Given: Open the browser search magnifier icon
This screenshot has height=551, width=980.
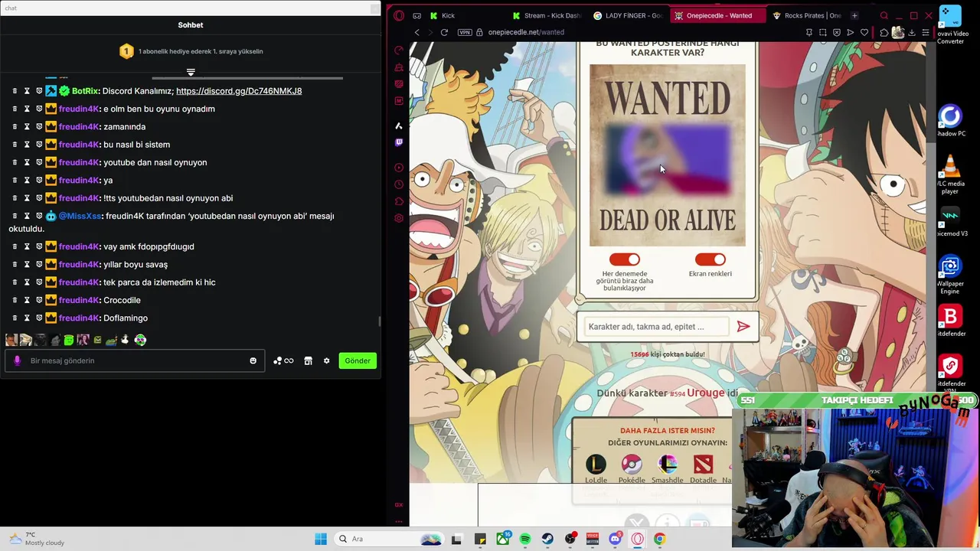Looking at the screenshot, I should (x=884, y=15).
